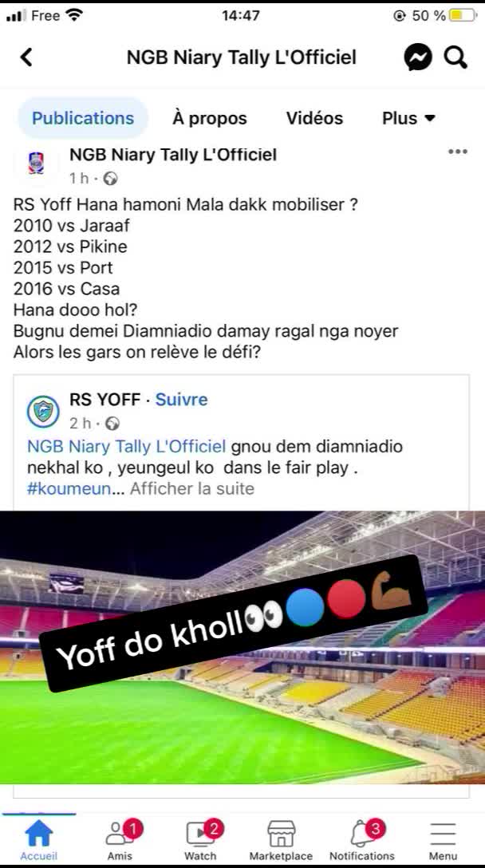
Task: Open the Notifications bell tab
Action: coord(362,839)
